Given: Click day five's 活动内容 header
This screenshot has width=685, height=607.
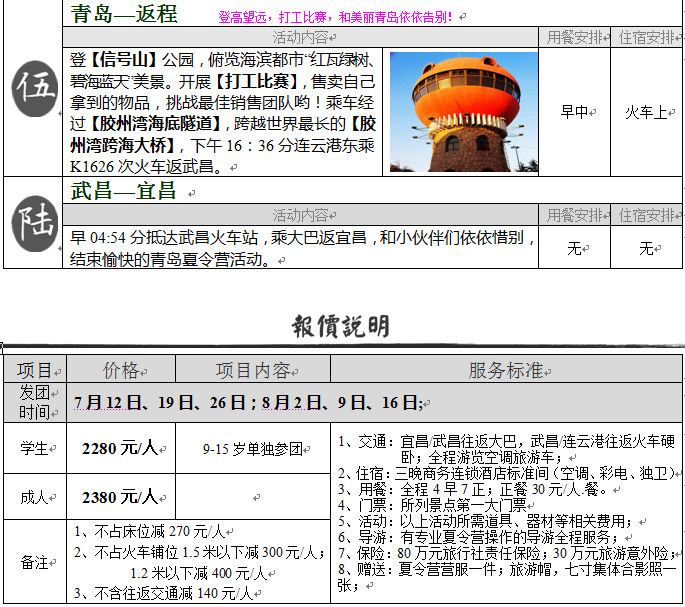Looking at the screenshot, I should click(x=301, y=38).
